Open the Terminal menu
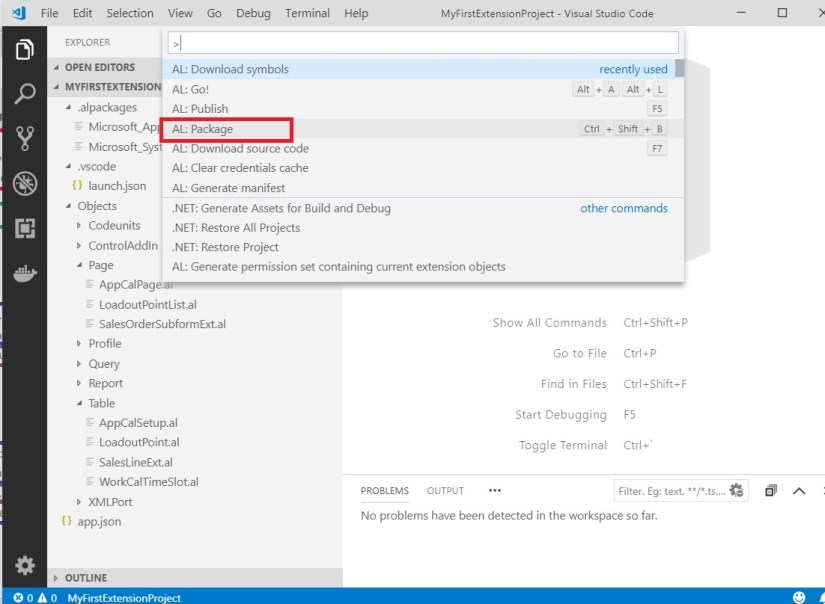Screen dimensions: 825x604 click(x=307, y=13)
